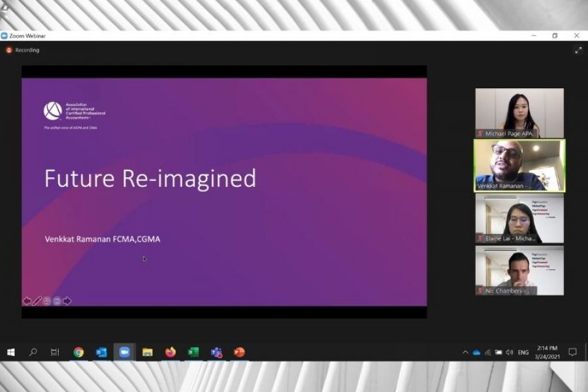The height and width of the screenshot is (392, 588).
Task: Select Nic Chambers' video tile
Action: tap(519, 270)
